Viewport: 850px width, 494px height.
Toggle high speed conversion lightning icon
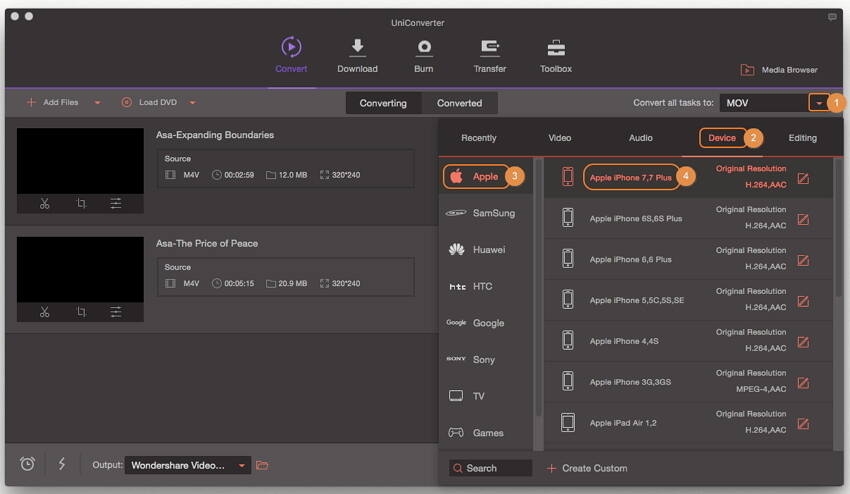coord(61,464)
